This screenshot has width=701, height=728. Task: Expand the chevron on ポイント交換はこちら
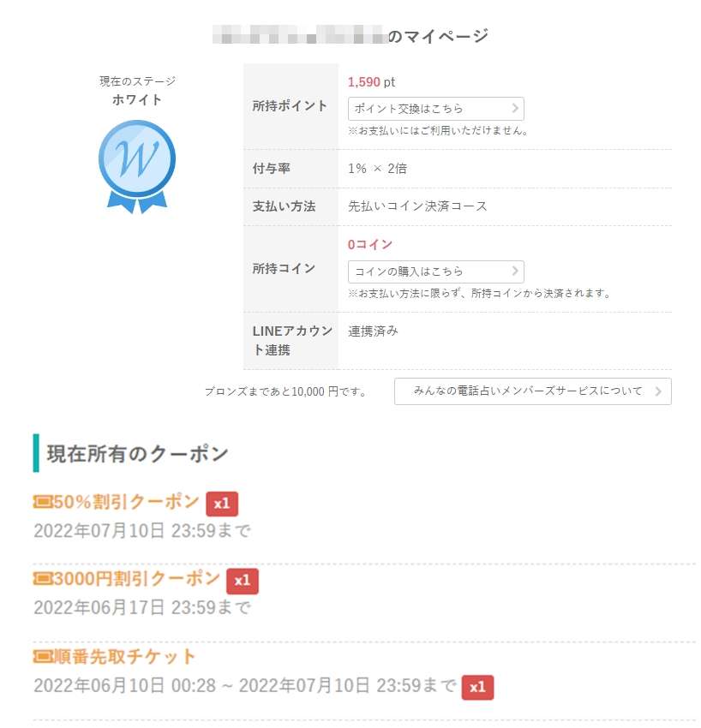click(513, 108)
